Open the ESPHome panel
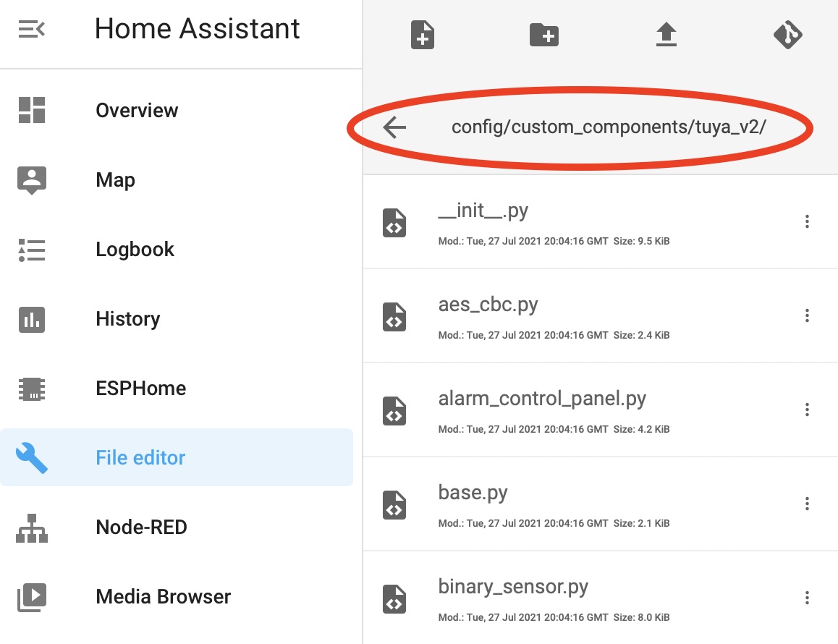 click(x=177, y=388)
